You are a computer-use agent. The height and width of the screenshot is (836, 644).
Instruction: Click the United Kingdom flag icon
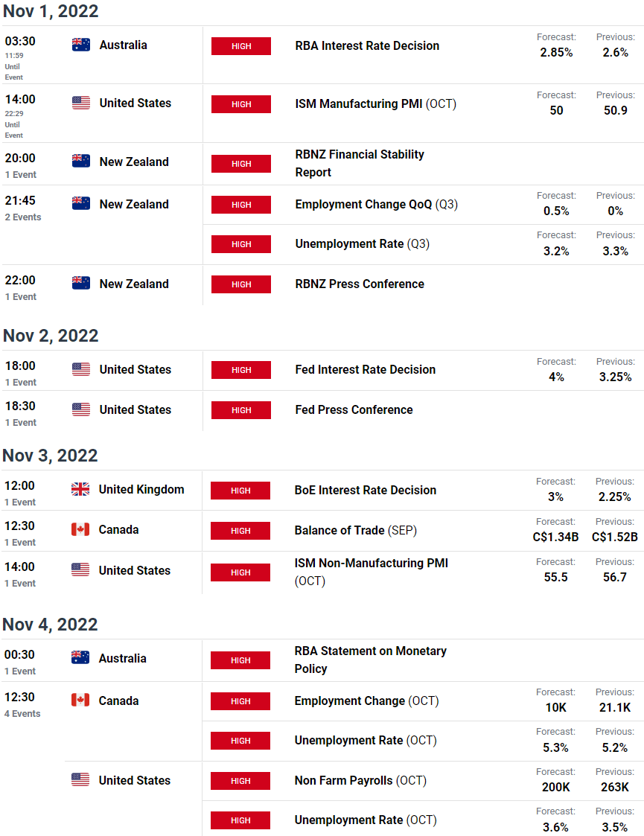[80, 489]
